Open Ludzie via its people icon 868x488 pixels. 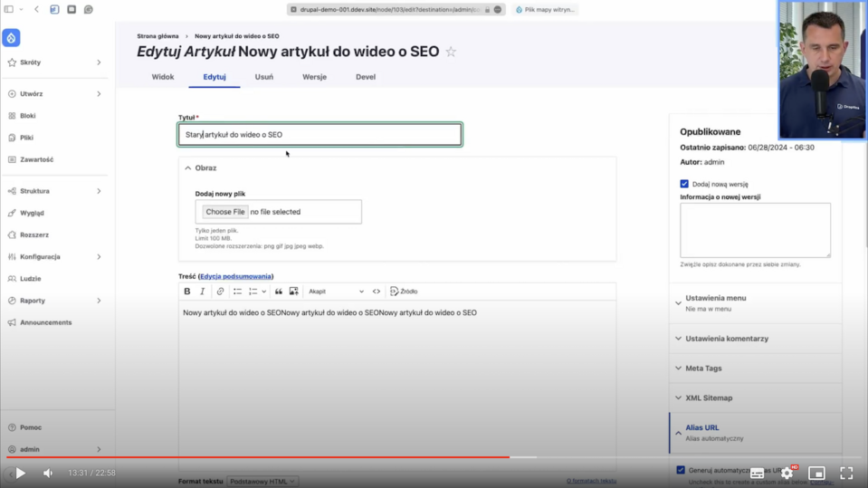coord(12,279)
